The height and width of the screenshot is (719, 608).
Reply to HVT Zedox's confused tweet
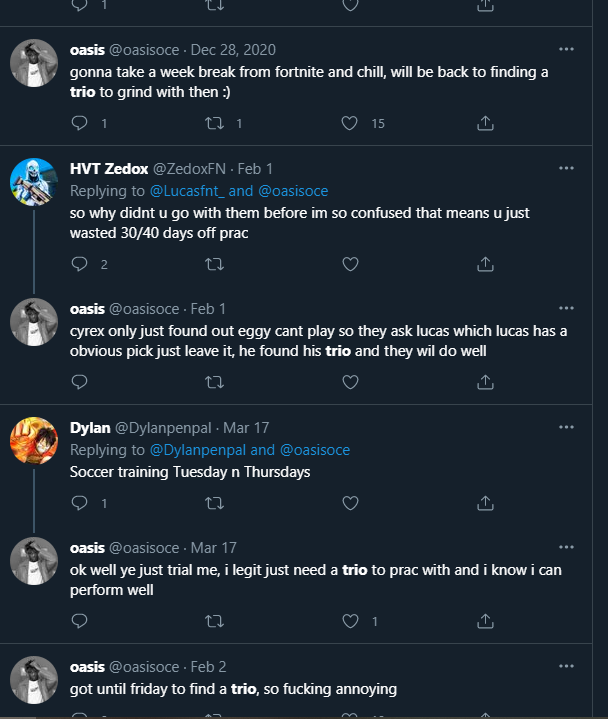[81, 264]
